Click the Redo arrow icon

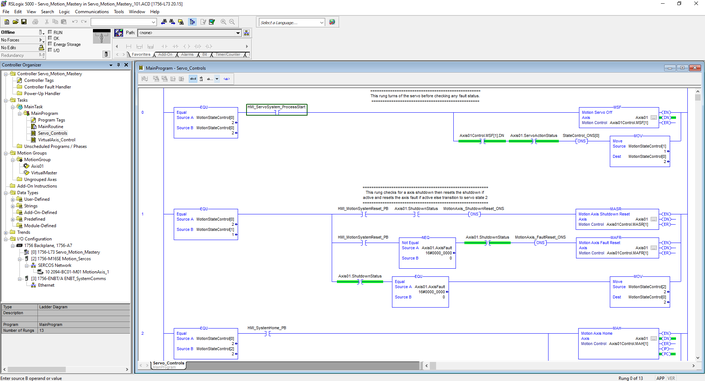[84, 22]
